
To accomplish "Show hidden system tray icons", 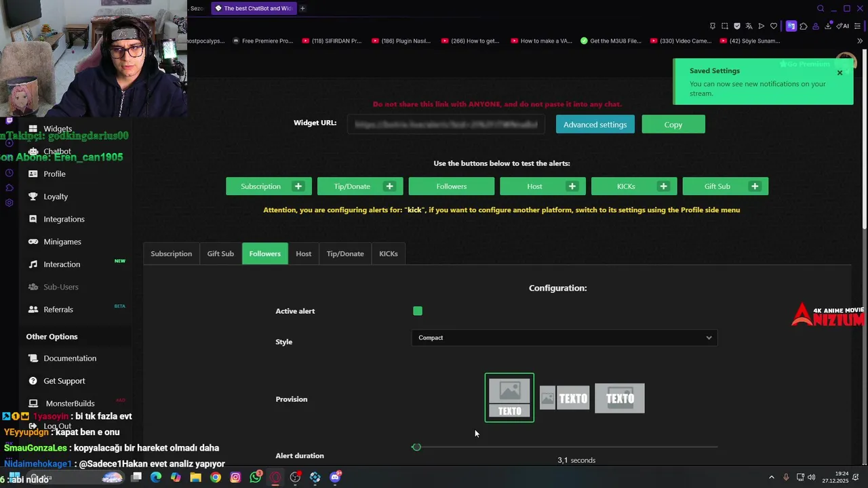I will [771, 477].
